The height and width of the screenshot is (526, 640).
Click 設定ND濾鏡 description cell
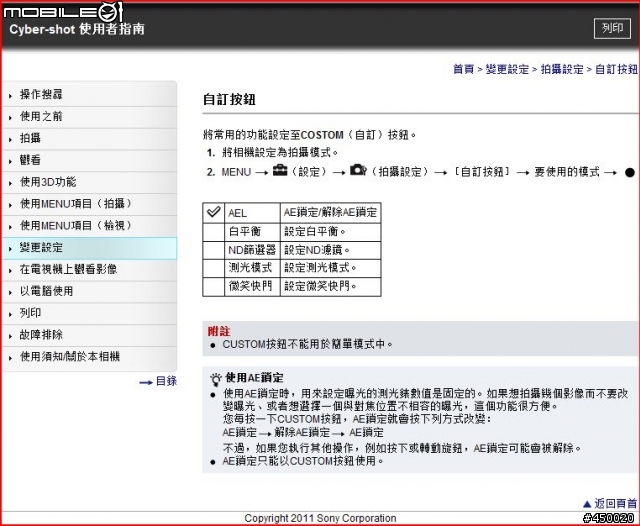click(331, 250)
